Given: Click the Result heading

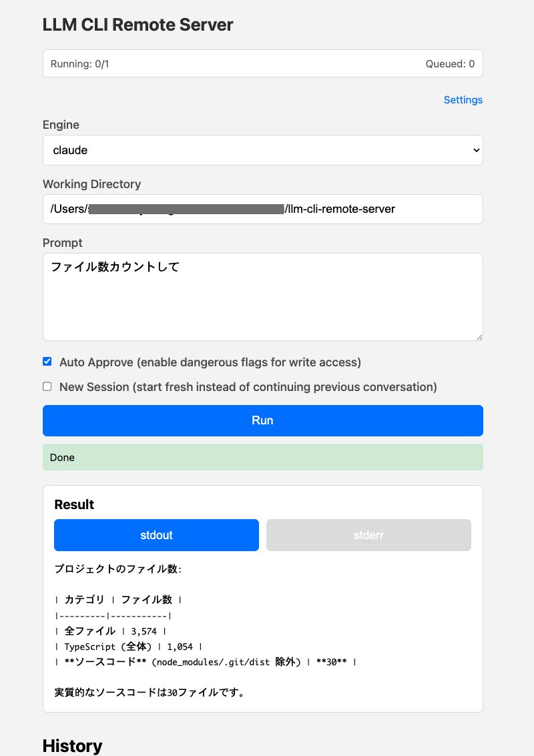Looking at the screenshot, I should pos(74,504).
